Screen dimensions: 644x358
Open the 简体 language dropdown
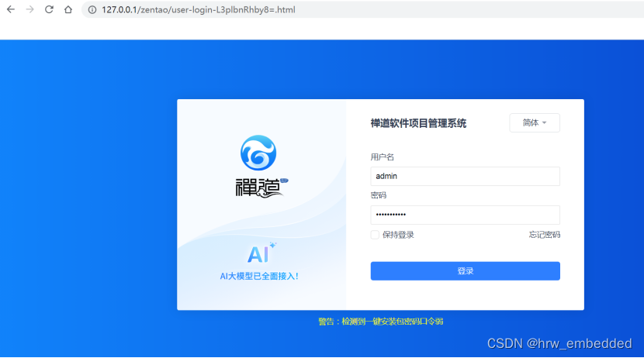pos(535,122)
